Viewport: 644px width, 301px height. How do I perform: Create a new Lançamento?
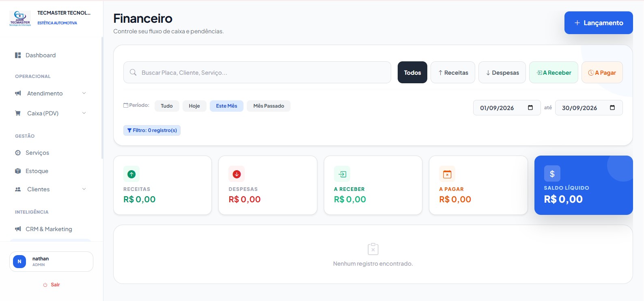(599, 23)
